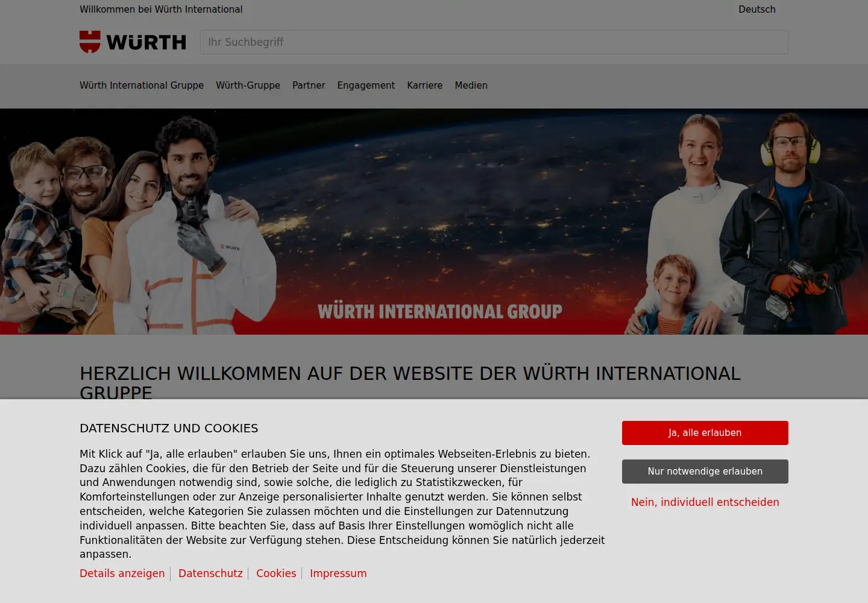This screenshot has width=868, height=603.
Task: Click the 'HERZLICH WILLKOMMEN' page heading
Action: click(410, 383)
